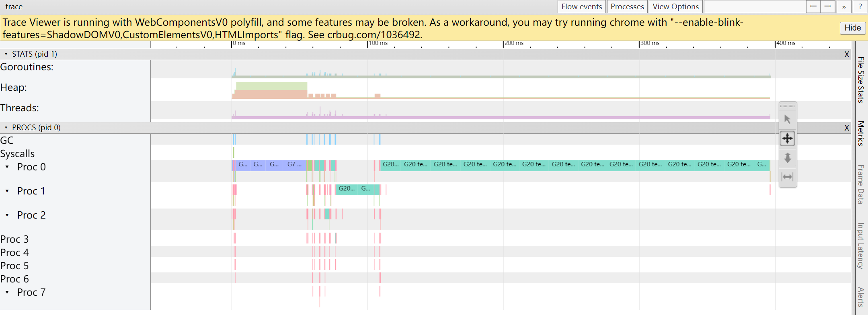Open View Options menu
The image size is (868, 315).
tap(675, 6)
